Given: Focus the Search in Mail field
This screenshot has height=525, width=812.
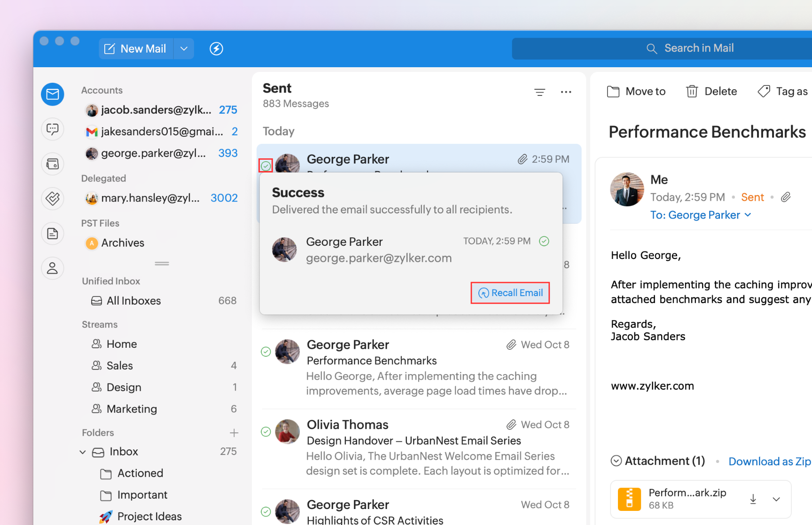Looking at the screenshot, I should point(698,48).
